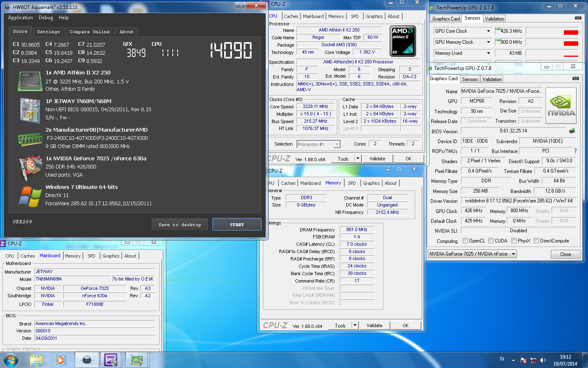
Task: Click the 14090 total score in Aquamark
Action: [231, 50]
